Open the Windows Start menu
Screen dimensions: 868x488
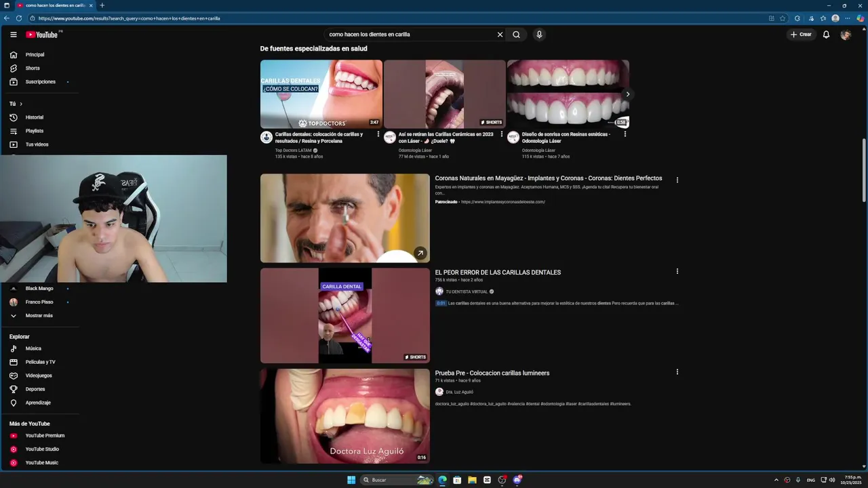point(351,480)
